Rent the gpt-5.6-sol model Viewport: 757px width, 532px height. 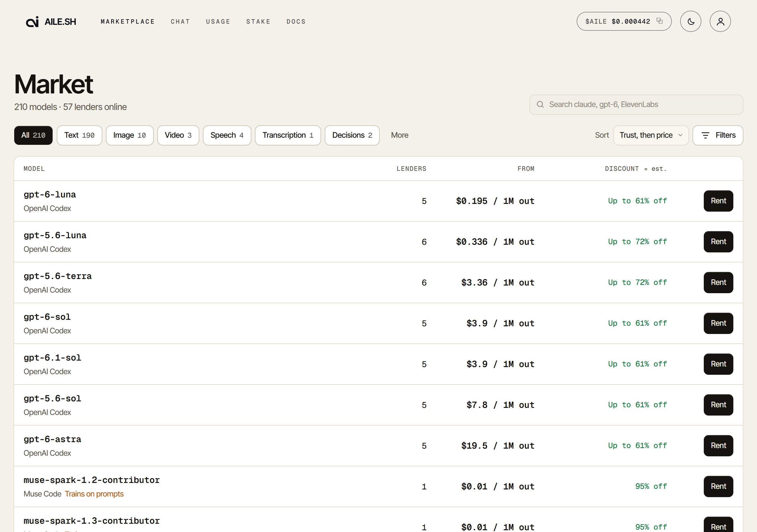(x=718, y=405)
